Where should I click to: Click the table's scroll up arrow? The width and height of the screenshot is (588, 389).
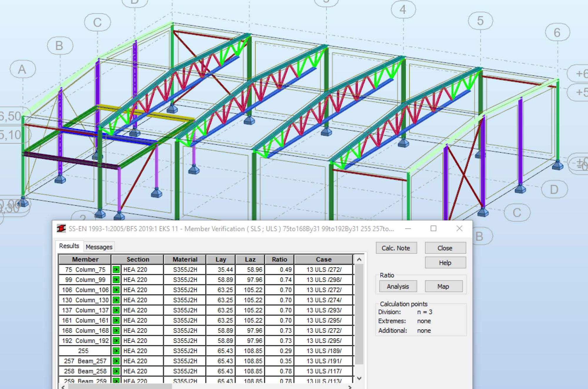click(359, 260)
